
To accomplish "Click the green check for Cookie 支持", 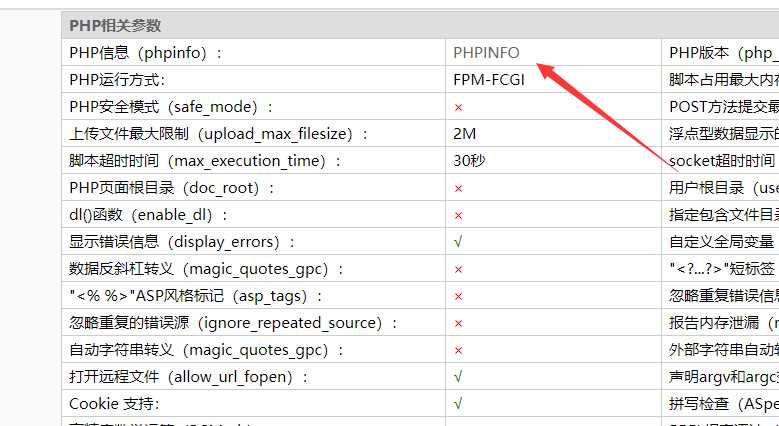I will pos(458,404).
